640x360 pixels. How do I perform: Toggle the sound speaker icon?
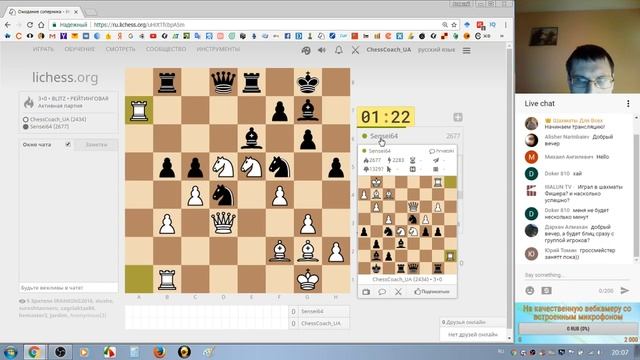322,50
